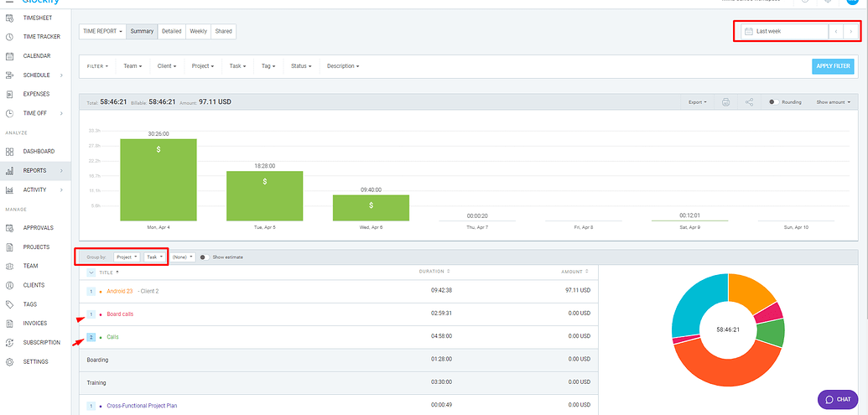Screen dimensions: 868x415
Task: Open Tags label icon
Action: (9, 304)
